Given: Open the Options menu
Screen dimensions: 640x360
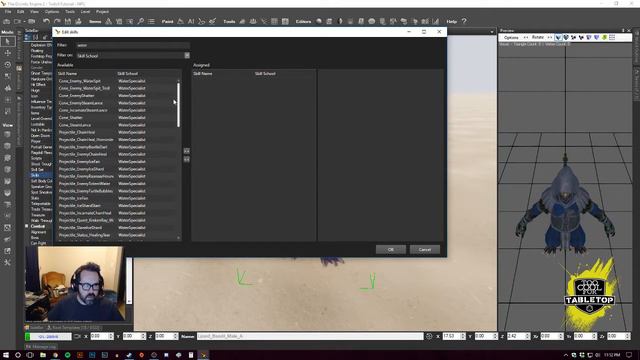Looking at the screenshot, I should point(52,12).
